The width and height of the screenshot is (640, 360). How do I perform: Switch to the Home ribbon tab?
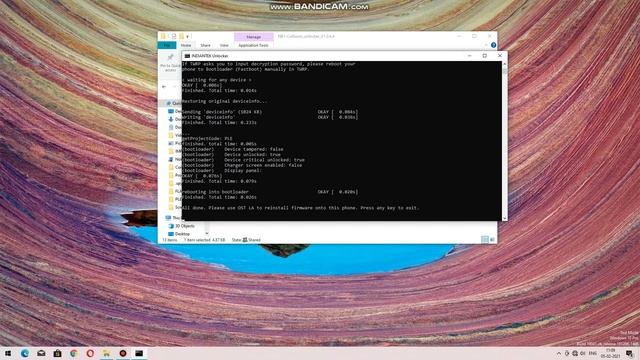coord(186,45)
